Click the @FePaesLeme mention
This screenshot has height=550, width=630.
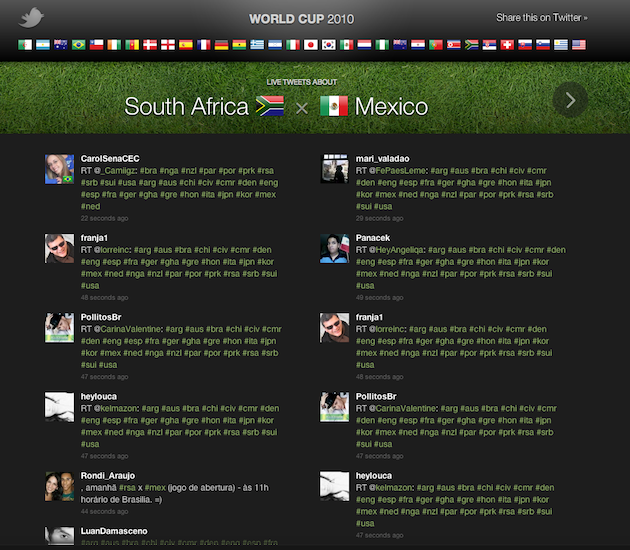click(x=398, y=171)
